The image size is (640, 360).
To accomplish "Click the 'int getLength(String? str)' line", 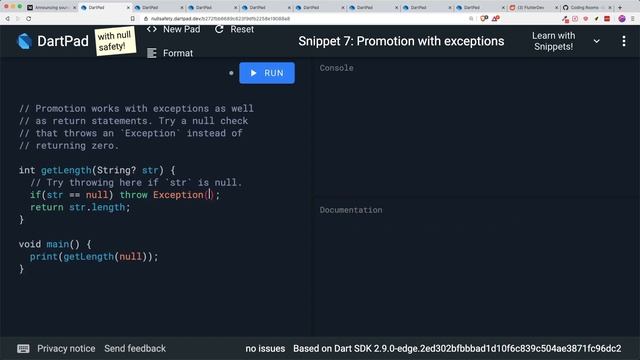I will [x=97, y=170].
